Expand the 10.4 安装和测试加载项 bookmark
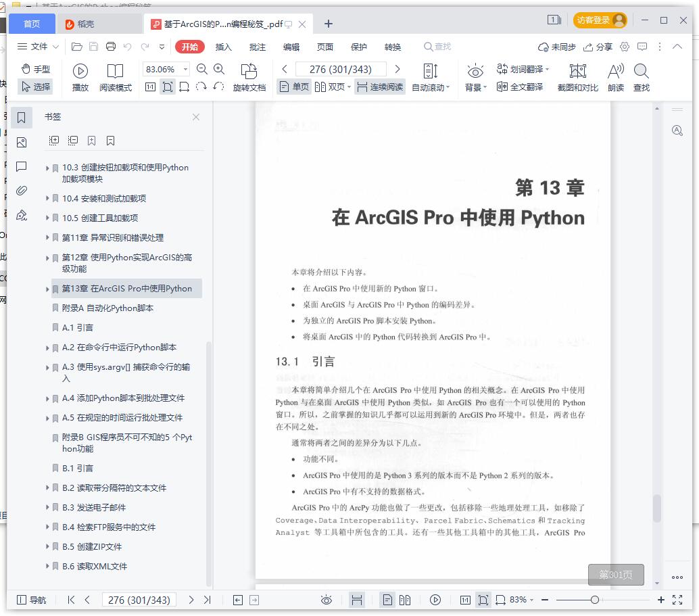Image resolution: width=699 pixels, height=616 pixels. point(47,198)
